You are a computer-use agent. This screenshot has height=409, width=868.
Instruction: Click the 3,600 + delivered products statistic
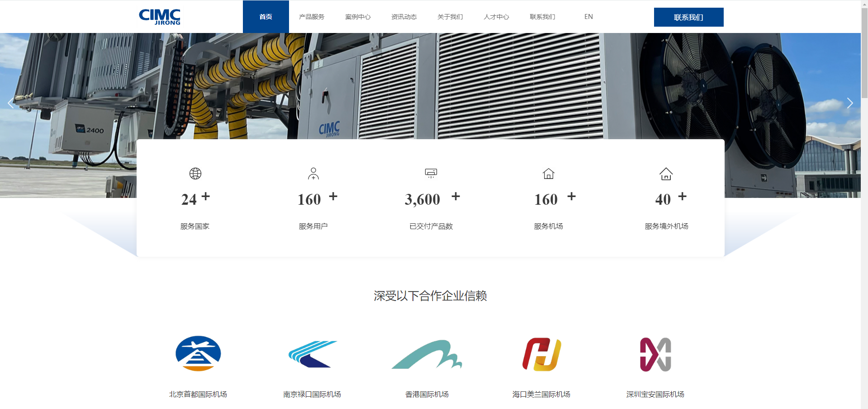coord(432,198)
